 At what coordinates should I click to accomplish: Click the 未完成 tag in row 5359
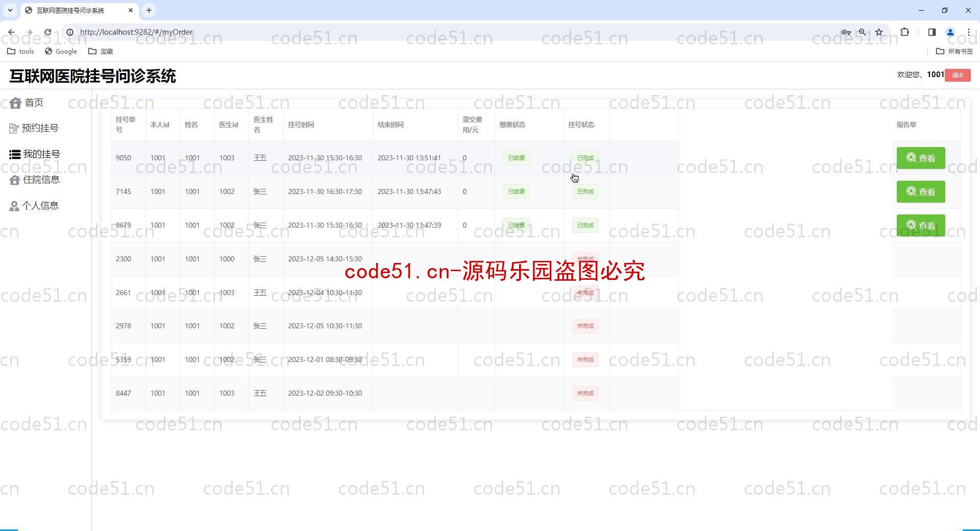[585, 359]
